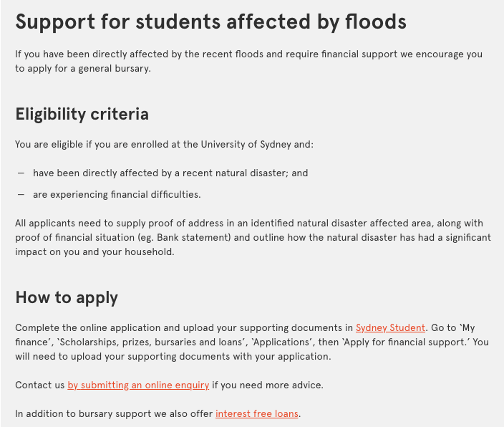
Task: Click the text 'In addition to bursary support'
Action: click(x=83, y=414)
